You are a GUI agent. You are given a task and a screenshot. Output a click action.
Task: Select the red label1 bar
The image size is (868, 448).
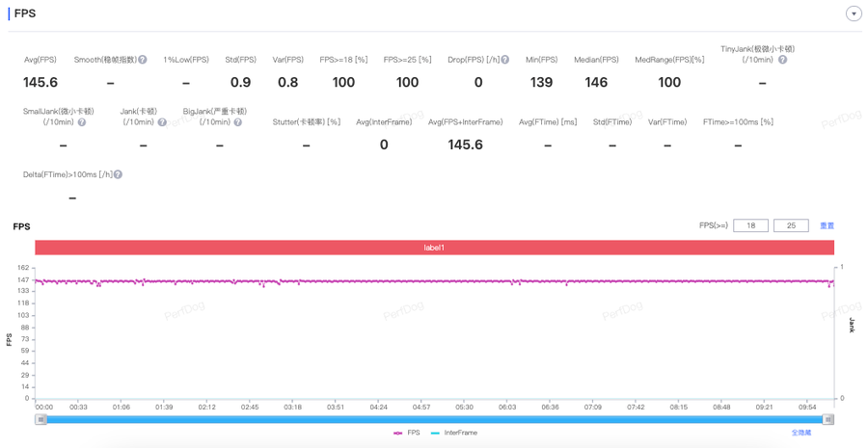coord(435,248)
